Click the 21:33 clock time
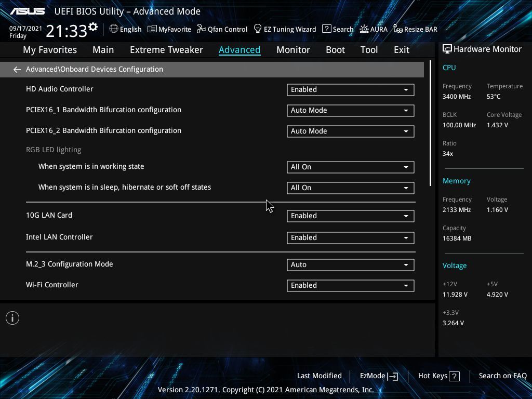Screen dimensions: 532x399 tap(66, 31)
